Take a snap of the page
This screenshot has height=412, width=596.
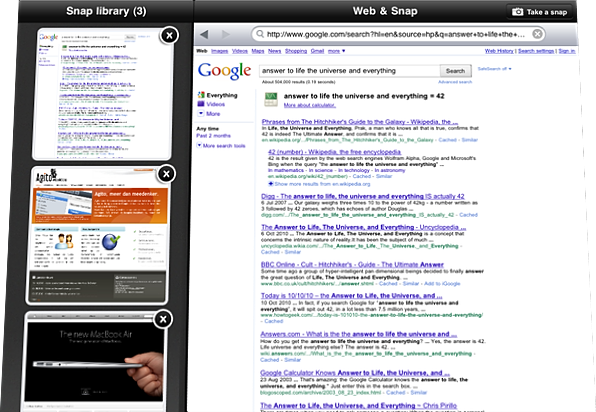pyautogui.click(x=539, y=12)
